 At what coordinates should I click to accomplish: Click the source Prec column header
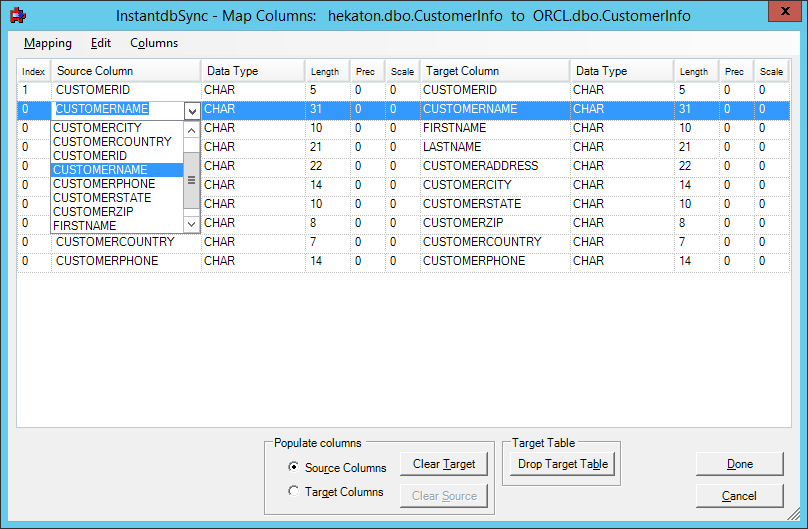point(367,72)
